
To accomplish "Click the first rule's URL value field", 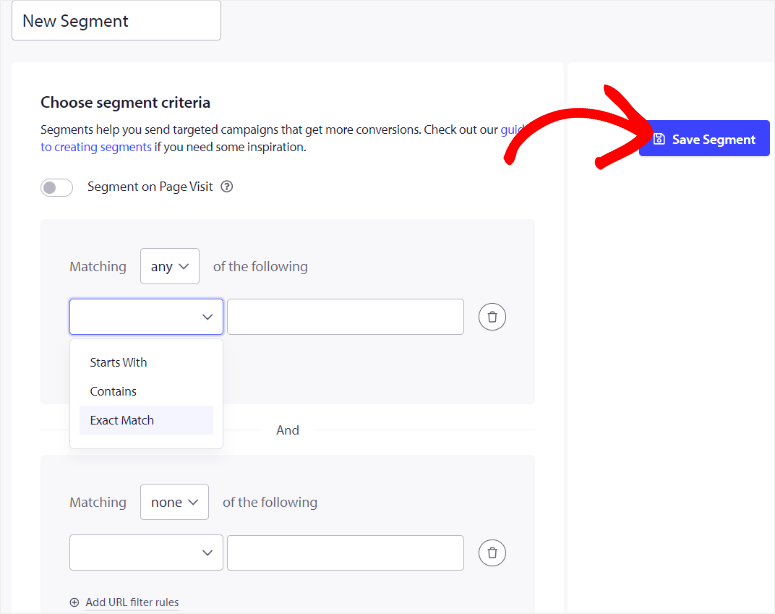I will coord(345,317).
